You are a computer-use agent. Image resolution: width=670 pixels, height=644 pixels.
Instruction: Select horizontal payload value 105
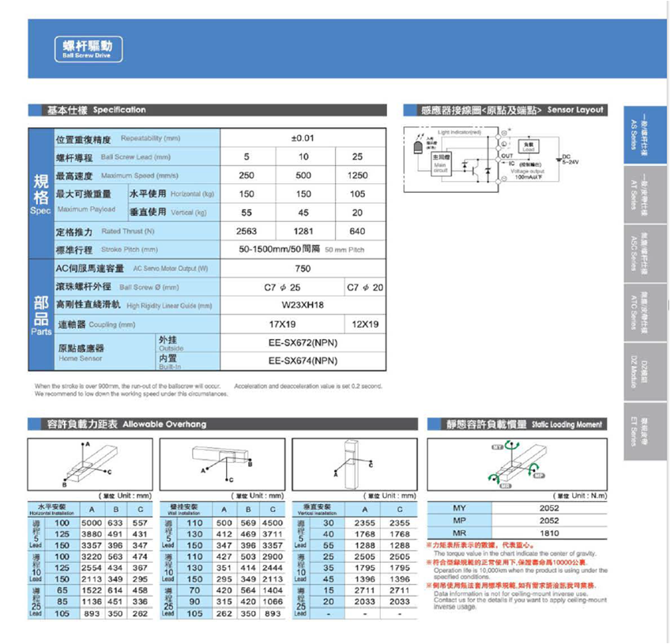357,194
